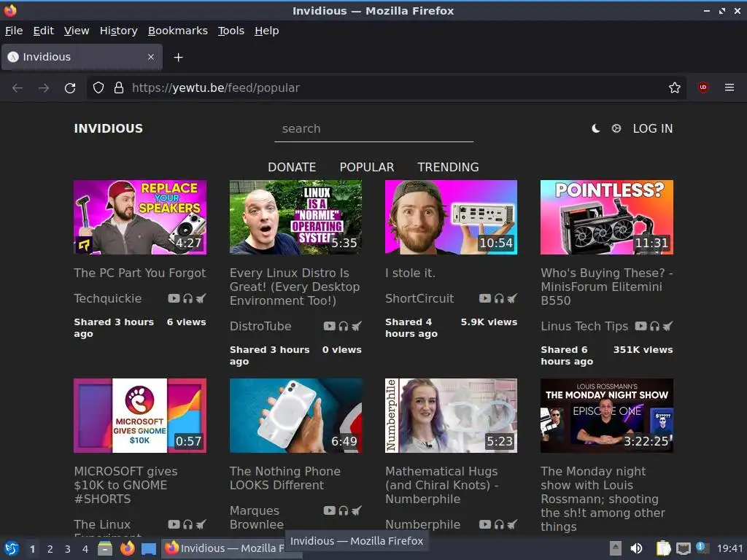Click the LOG IN link
Viewport: 747px width, 560px height.
(x=653, y=128)
